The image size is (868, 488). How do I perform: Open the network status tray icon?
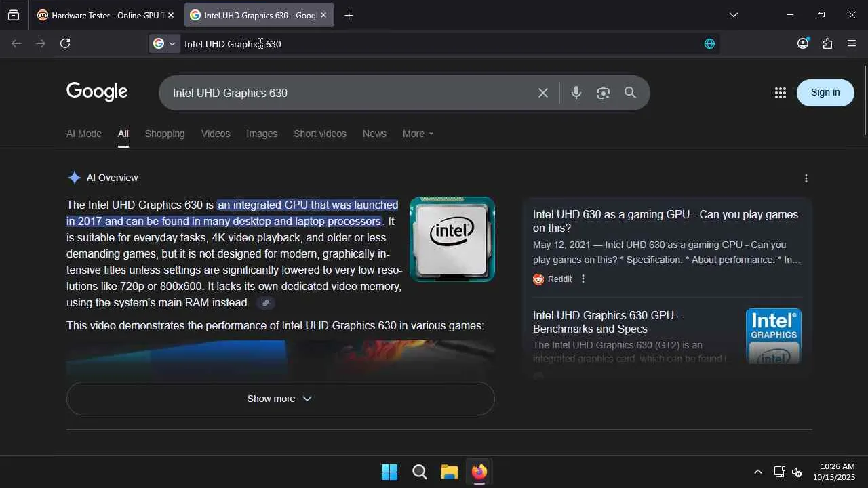coord(779,472)
